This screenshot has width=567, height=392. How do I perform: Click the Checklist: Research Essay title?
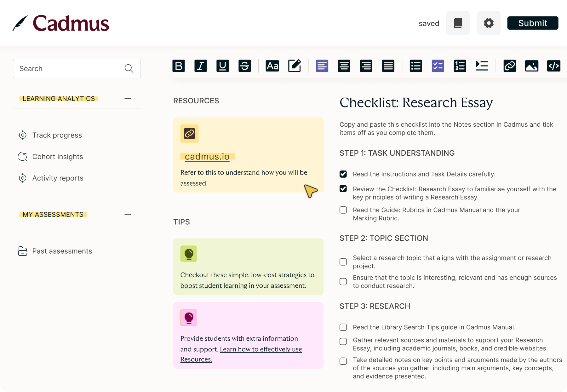click(x=416, y=103)
